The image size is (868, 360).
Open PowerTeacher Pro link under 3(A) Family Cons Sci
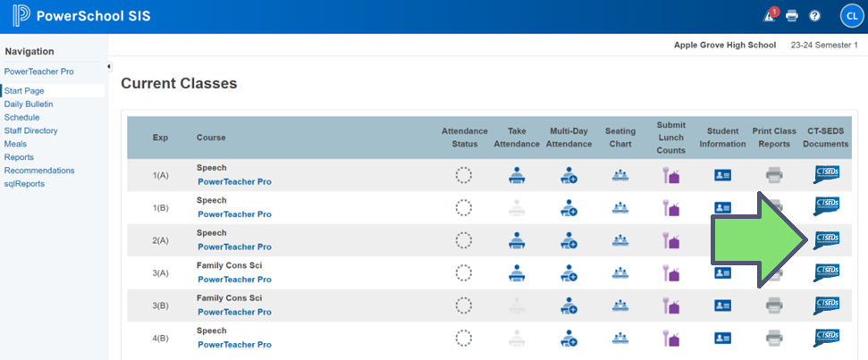tap(234, 280)
